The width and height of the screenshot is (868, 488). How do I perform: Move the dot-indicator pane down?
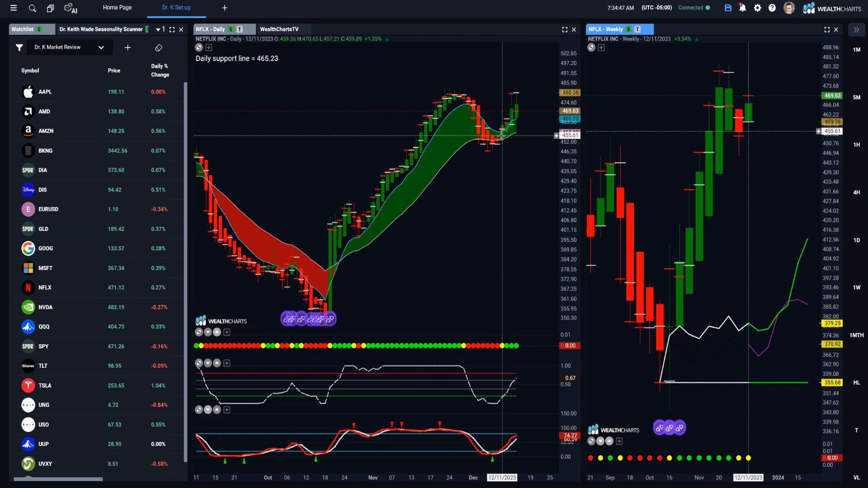pyautogui.click(x=208, y=332)
